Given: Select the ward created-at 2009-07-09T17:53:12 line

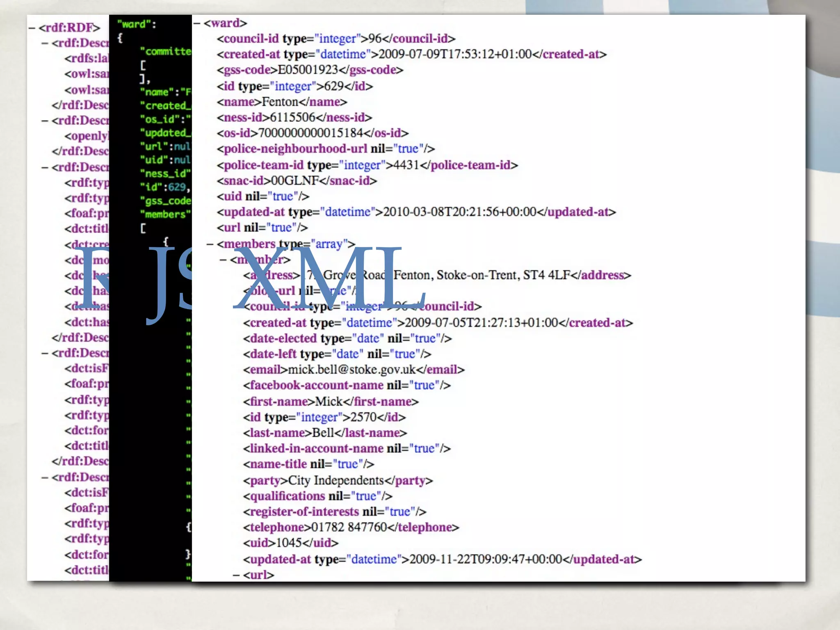Looking at the screenshot, I should (x=412, y=54).
